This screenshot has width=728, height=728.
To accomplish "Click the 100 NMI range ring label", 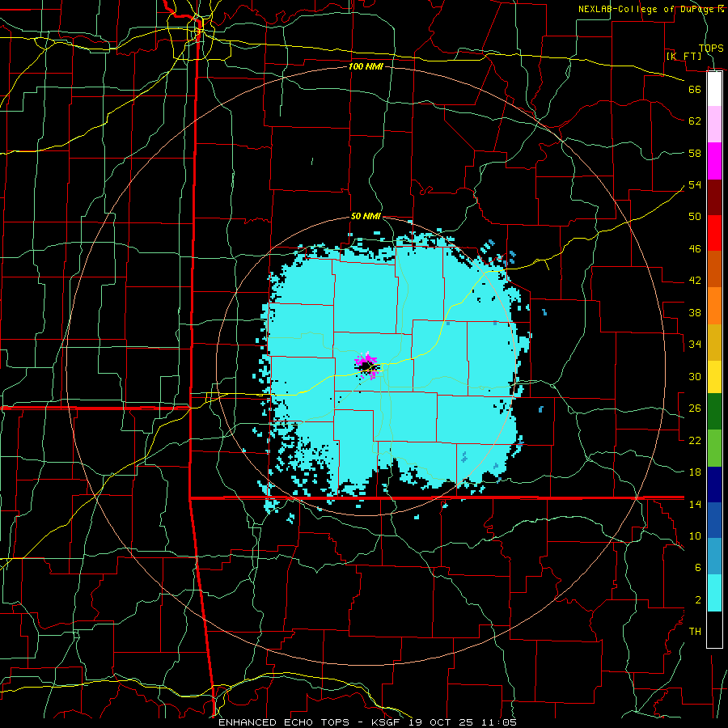I will 366,66.
